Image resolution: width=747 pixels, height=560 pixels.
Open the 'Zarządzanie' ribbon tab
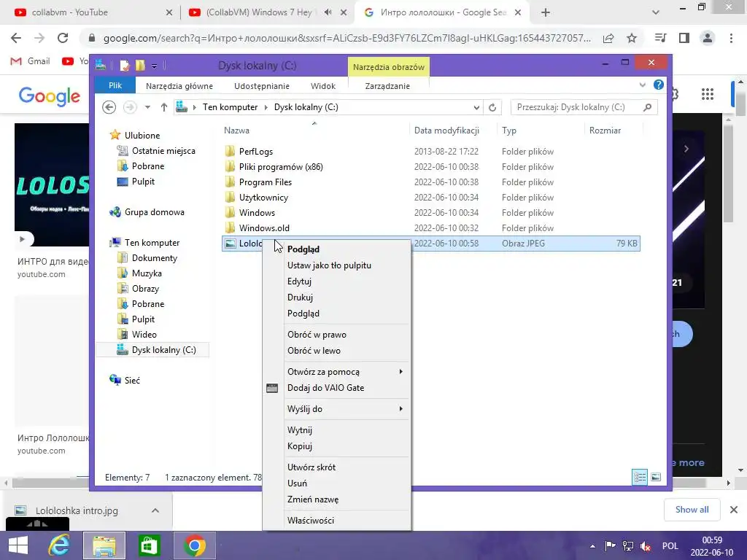pos(387,86)
